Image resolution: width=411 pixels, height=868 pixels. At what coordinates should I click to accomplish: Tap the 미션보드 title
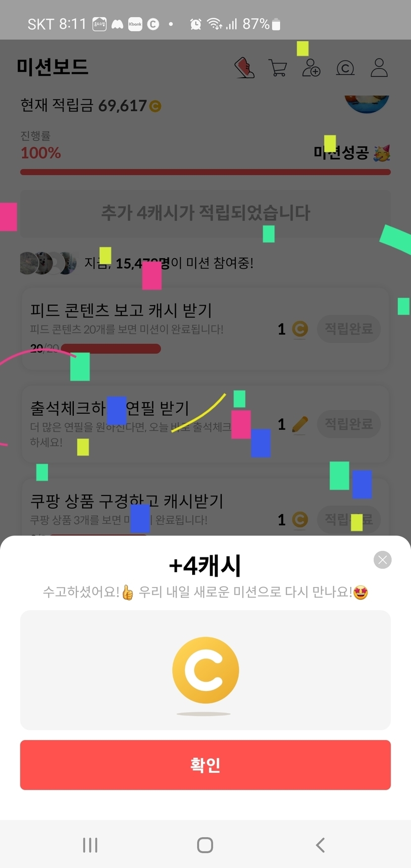click(52, 67)
